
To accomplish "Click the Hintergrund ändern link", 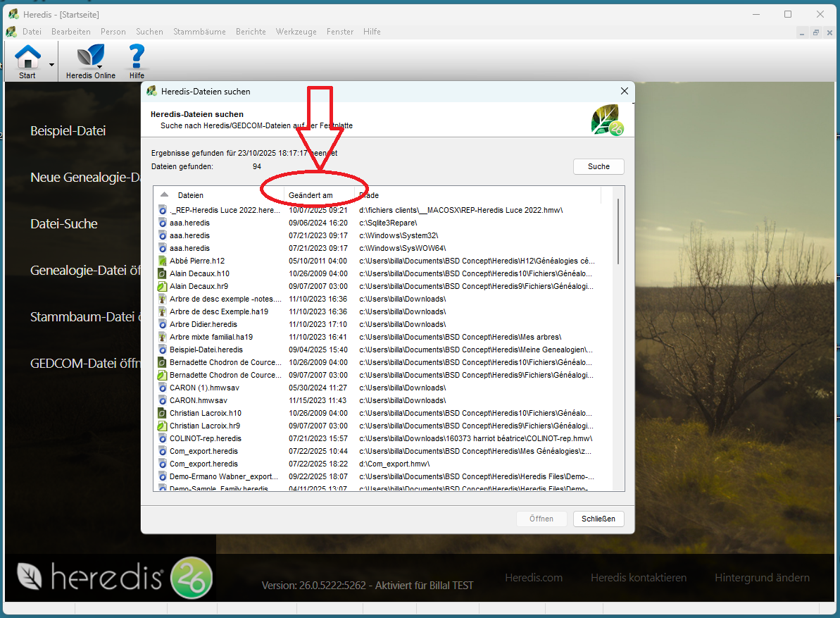I will point(762,578).
